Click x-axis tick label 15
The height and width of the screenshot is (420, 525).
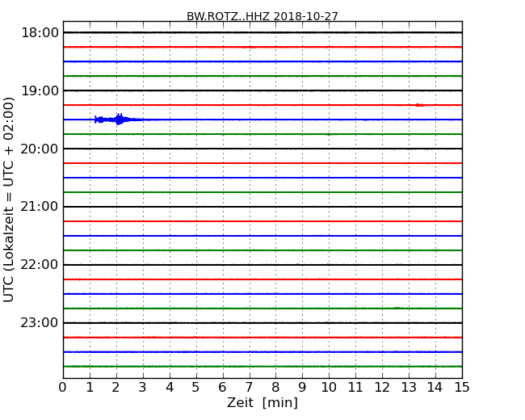[x=462, y=388]
